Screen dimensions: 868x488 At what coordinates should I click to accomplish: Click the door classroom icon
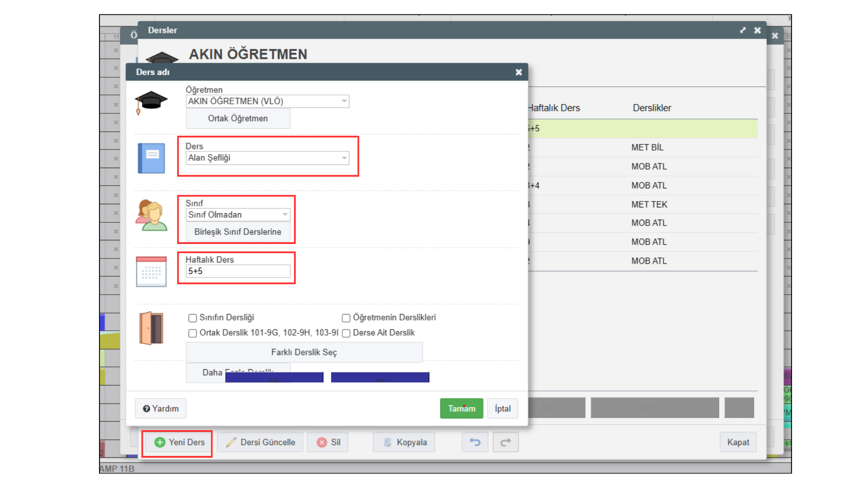(x=151, y=328)
